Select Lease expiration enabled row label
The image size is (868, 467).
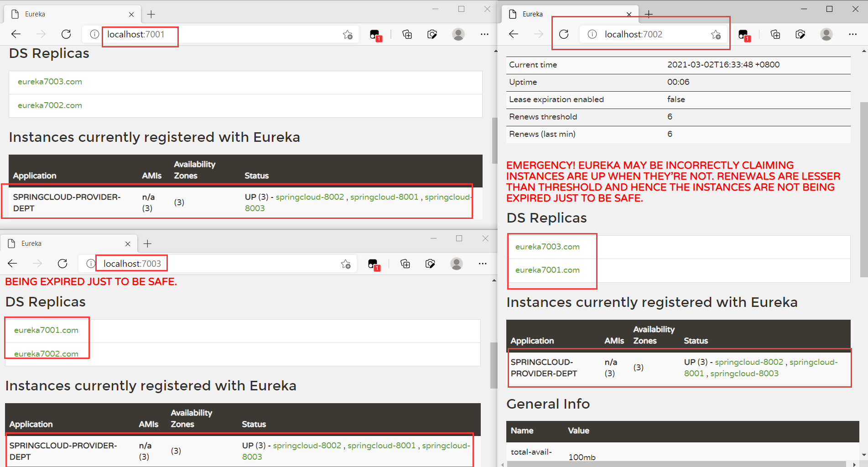coord(556,99)
